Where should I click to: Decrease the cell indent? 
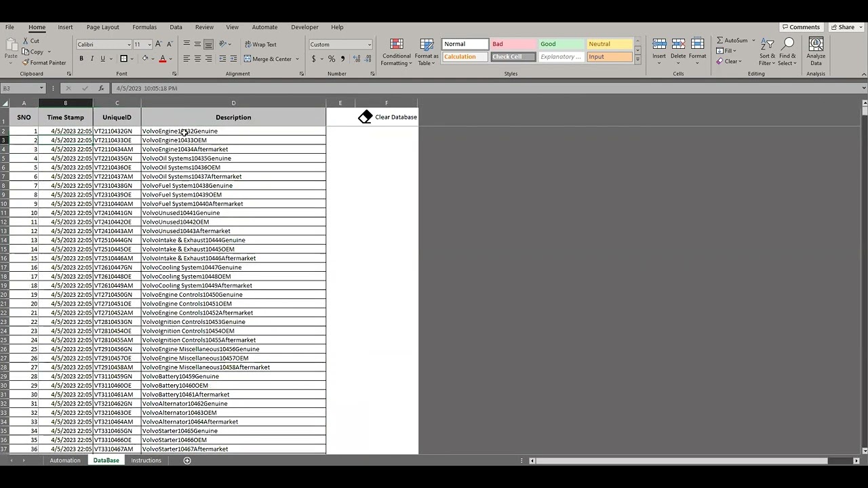click(x=223, y=59)
